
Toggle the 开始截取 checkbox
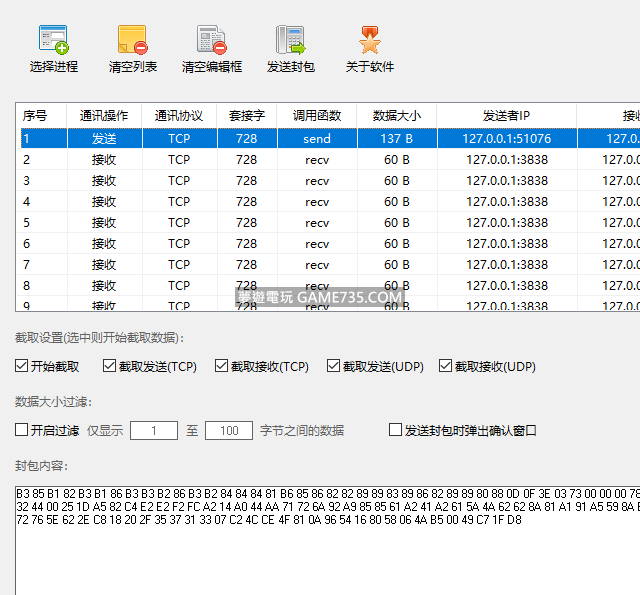22,367
